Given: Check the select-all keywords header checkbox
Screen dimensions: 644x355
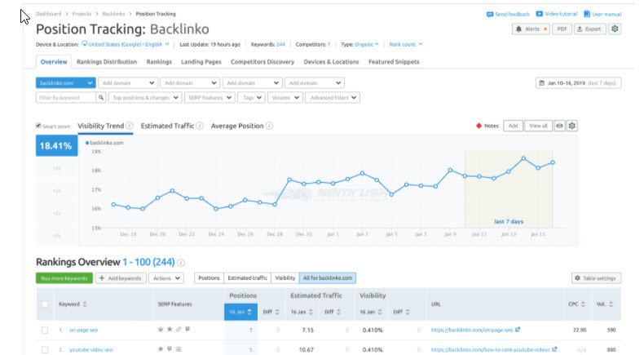Looking at the screenshot, I should (x=45, y=304).
